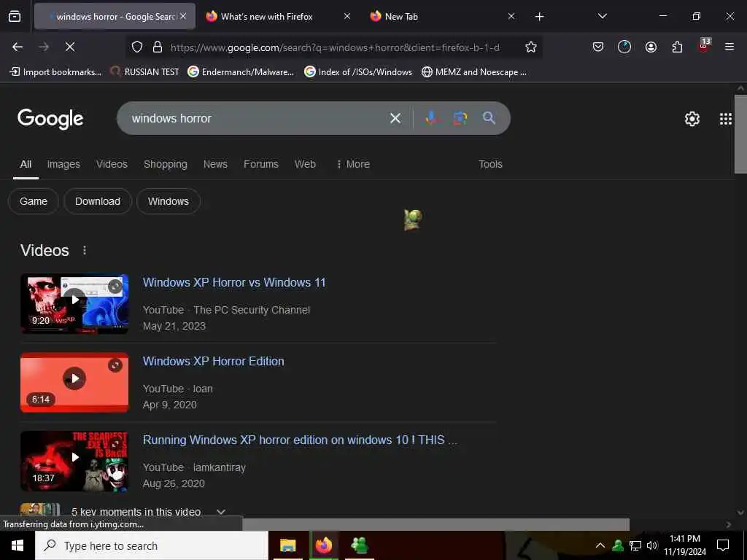Filter results with Windows chip
The height and width of the screenshot is (560, 747).
coord(169,201)
